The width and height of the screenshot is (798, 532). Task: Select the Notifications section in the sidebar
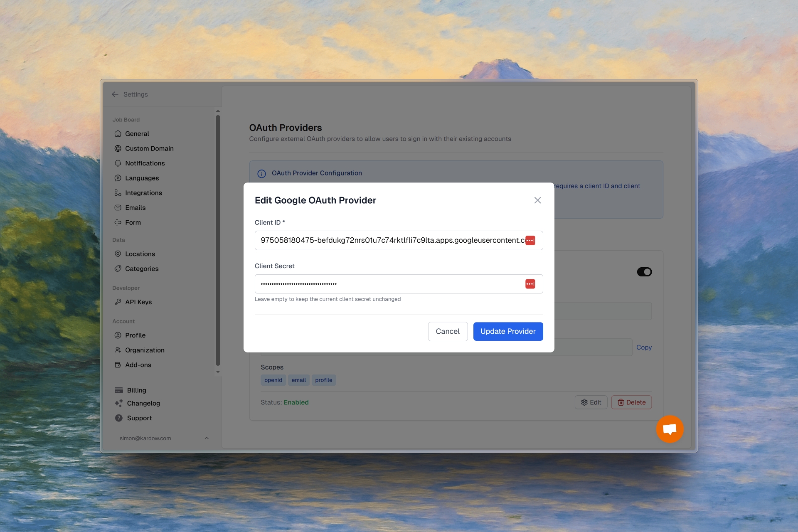tap(145, 163)
